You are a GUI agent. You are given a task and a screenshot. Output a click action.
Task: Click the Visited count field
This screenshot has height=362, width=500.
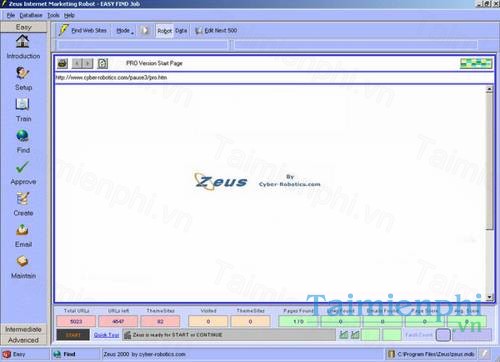(208, 322)
